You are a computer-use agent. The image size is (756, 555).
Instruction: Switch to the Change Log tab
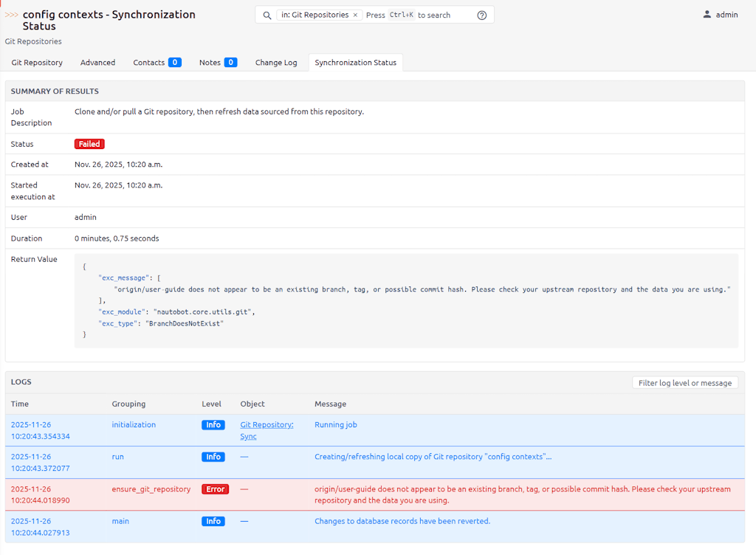pyautogui.click(x=276, y=63)
